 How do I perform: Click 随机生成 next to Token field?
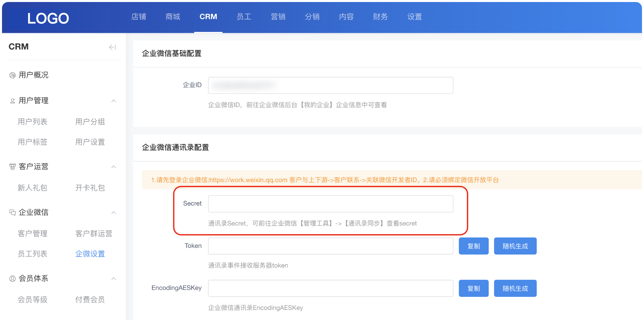click(515, 246)
